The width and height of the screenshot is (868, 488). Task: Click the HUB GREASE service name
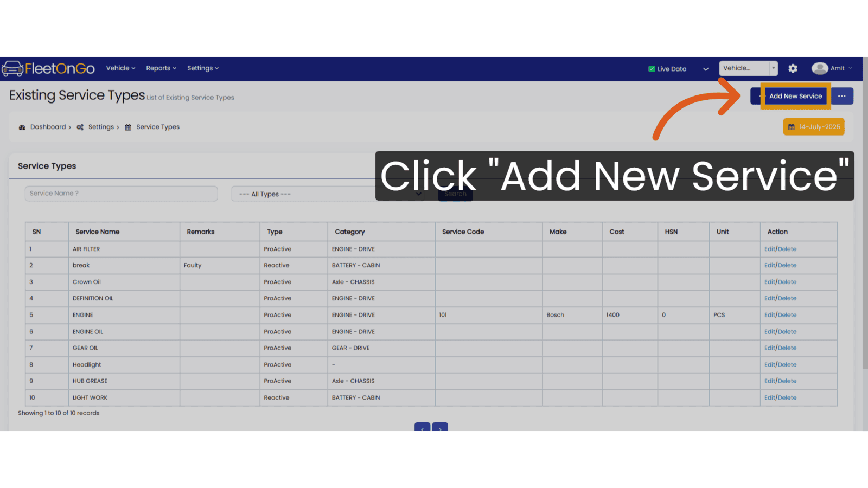(x=90, y=381)
